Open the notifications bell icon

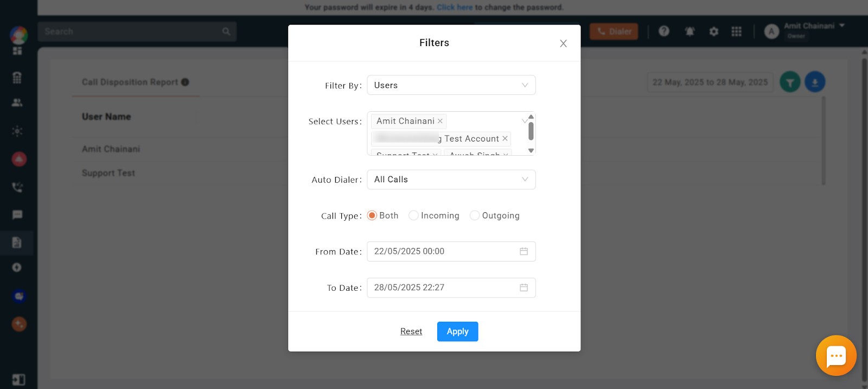690,31
